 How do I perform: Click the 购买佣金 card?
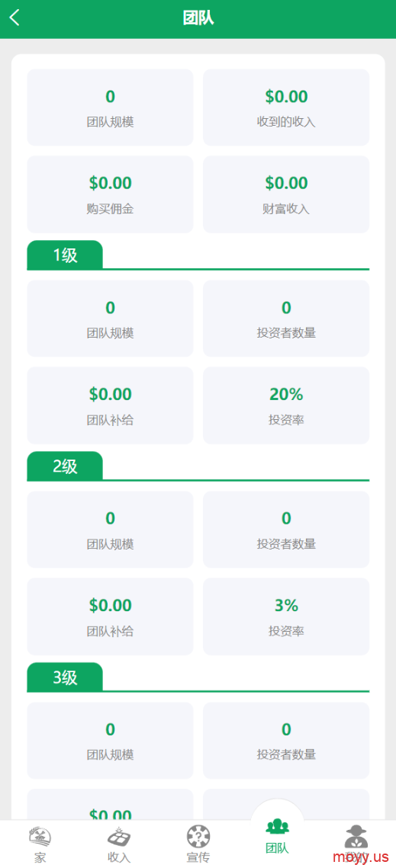[x=111, y=194]
